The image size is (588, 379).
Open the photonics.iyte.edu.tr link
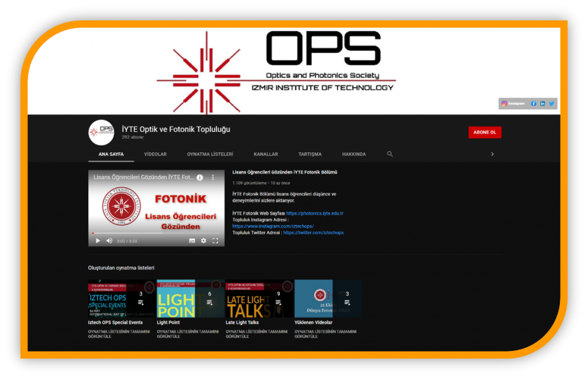tap(315, 212)
